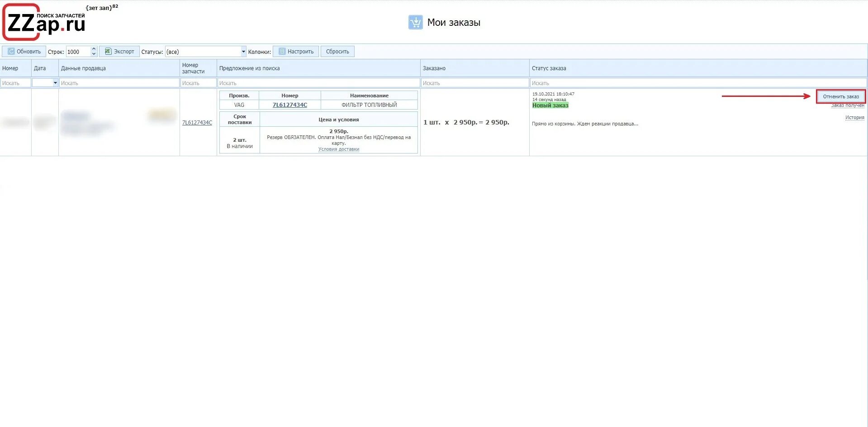Click the Excel icon on Экспорт button
Viewport: 868px width, 427px height.
pos(108,52)
